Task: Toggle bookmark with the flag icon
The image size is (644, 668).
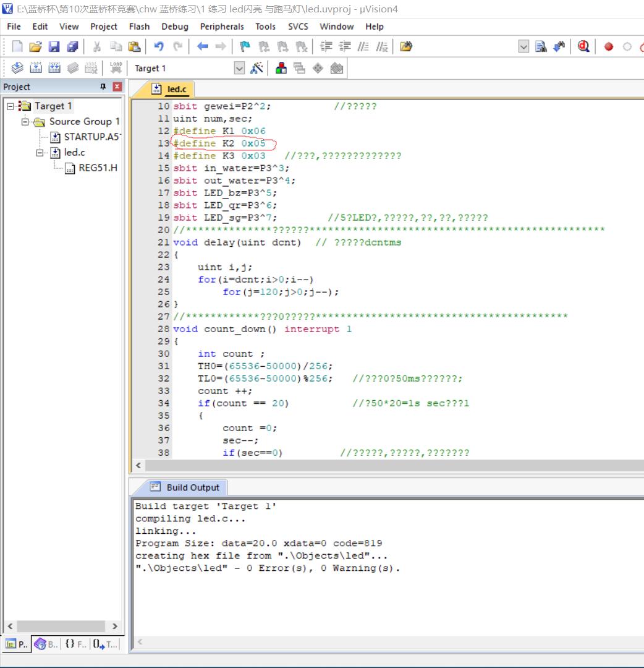Action: click(x=245, y=47)
